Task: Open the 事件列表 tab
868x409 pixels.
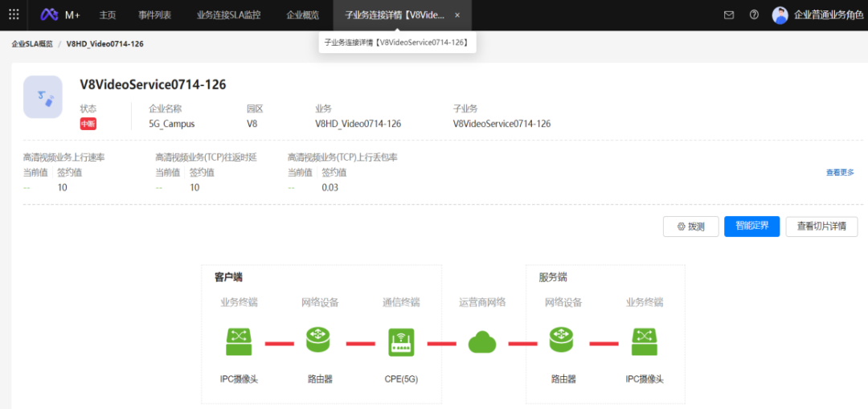Action: tap(154, 14)
